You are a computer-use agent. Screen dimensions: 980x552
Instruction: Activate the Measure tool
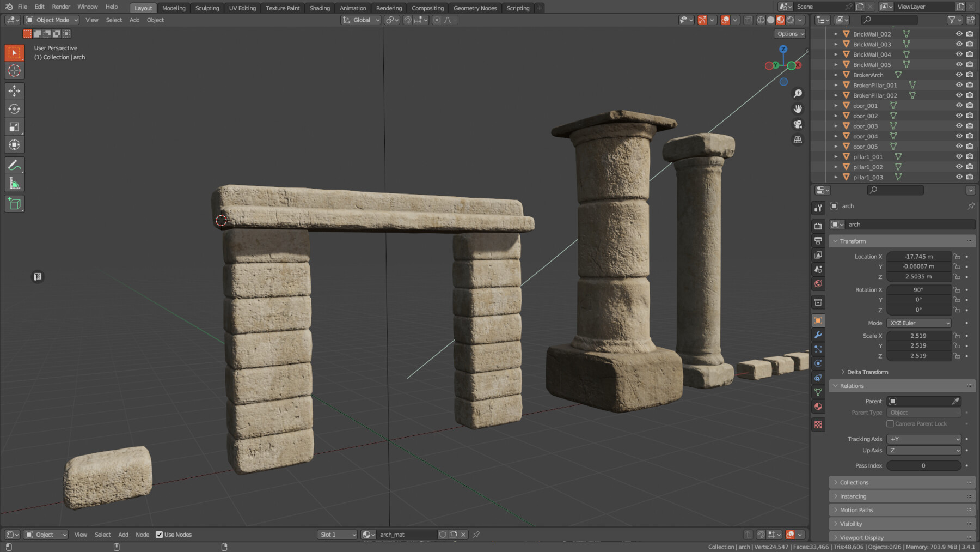(x=14, y=183)
